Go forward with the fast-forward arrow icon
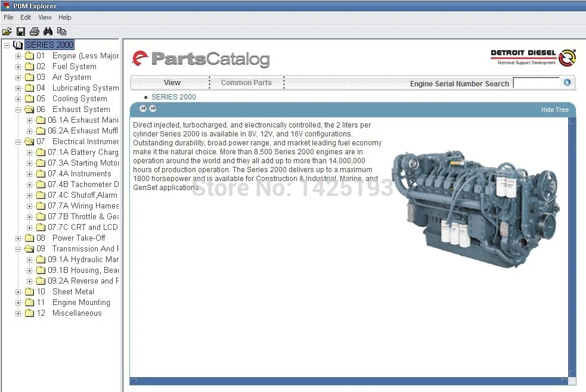The image size is (586, 392). click(153, 108)
